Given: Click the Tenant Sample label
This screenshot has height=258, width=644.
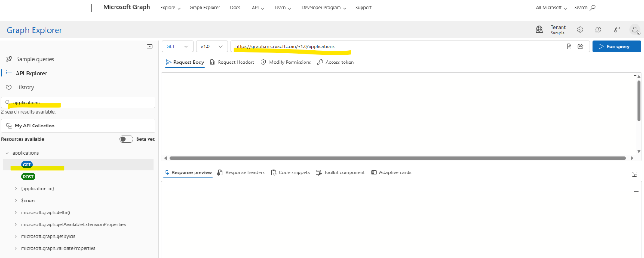Looking at the screenshot, I should [558, 30].
